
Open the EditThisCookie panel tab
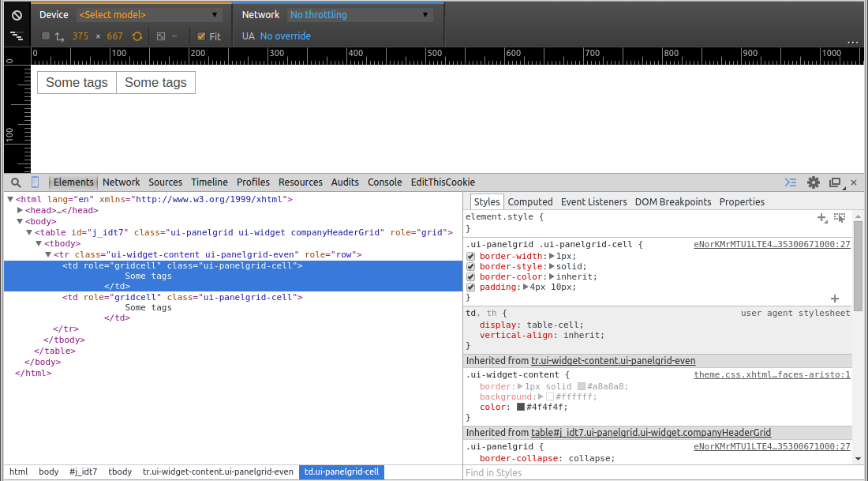(x=443, y=182)
